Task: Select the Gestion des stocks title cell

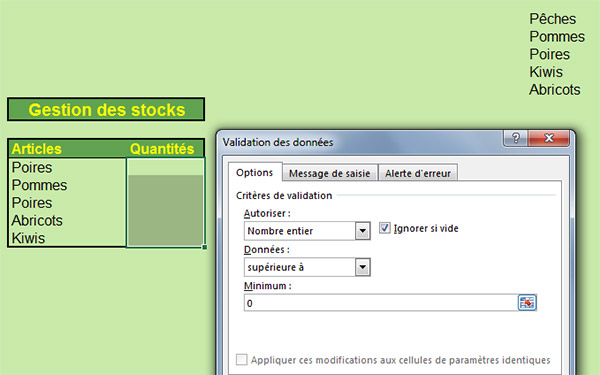Action: 106,109
